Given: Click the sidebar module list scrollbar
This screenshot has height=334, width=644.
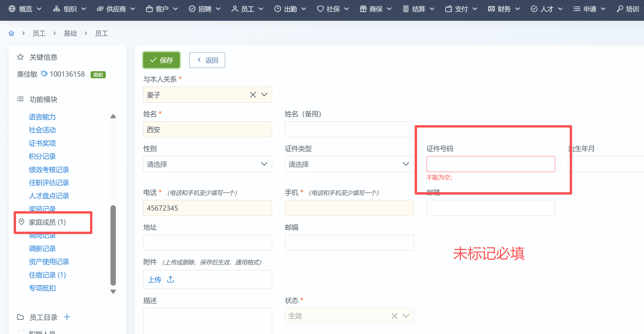Looking at the screenshot, I should pyautogui.click(x=113, y=245).
